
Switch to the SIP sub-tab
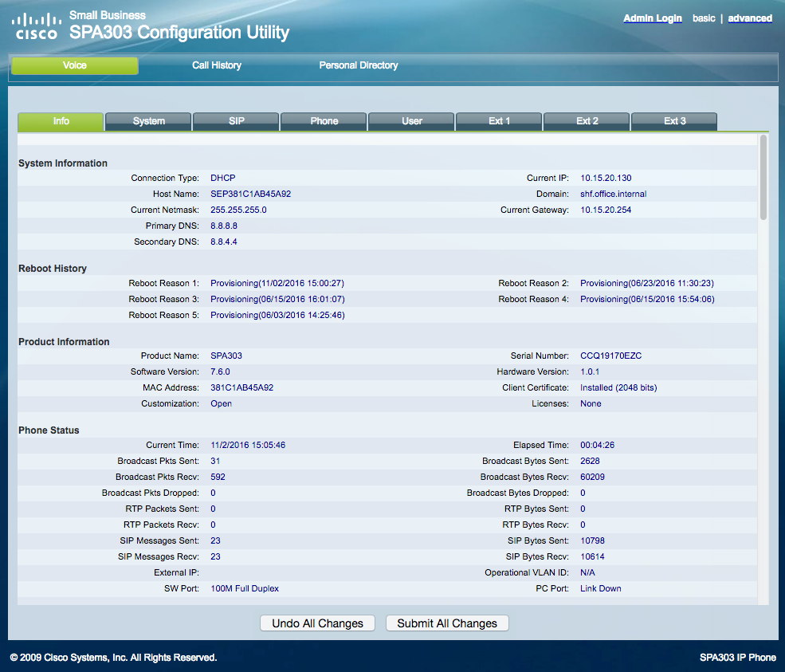(237, 121)
